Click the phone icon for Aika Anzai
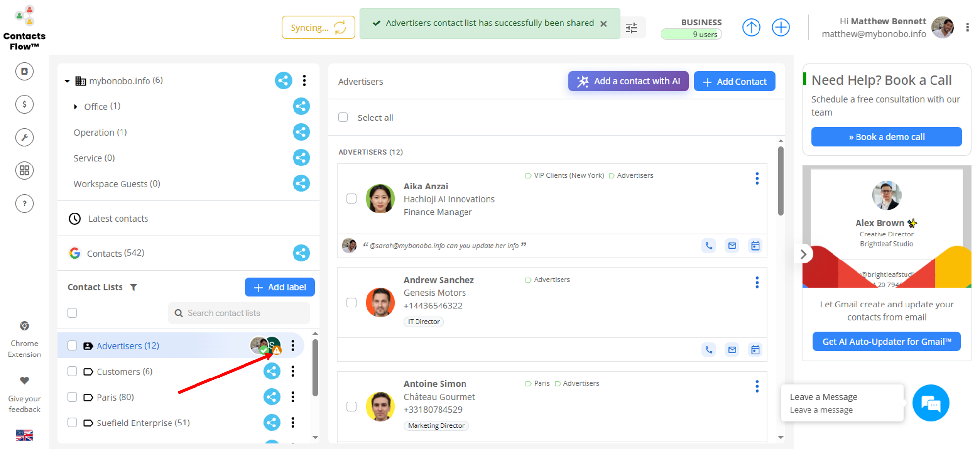Viewport: 980px width, 449px height. 709,246
